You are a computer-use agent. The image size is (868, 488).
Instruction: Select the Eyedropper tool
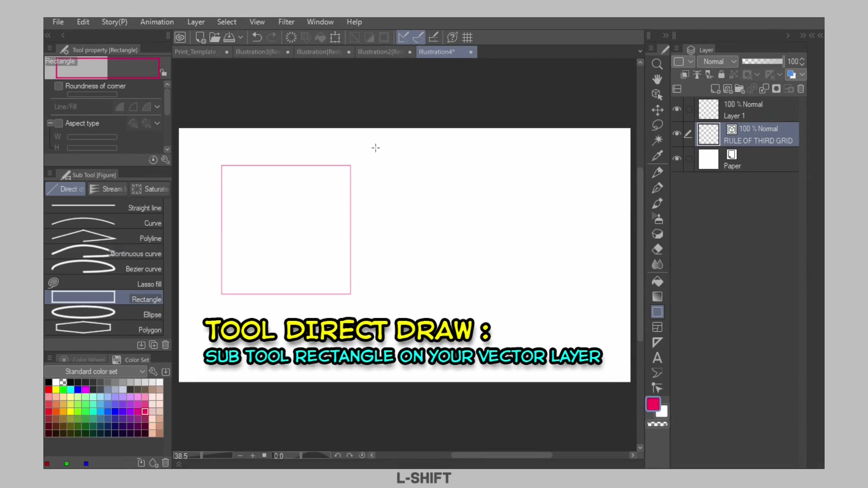(x=657, y=155)
